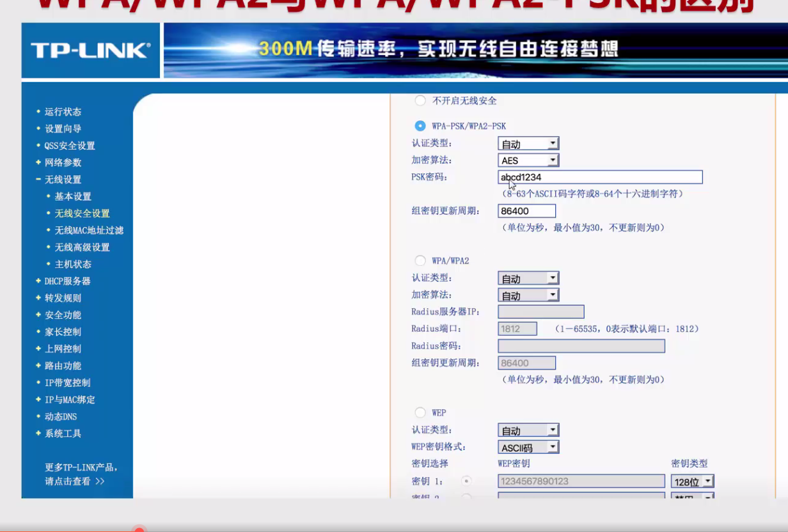Open WPA/WPA2 加密算法 dropdown

pyautogui.click(x=528, y=295)
